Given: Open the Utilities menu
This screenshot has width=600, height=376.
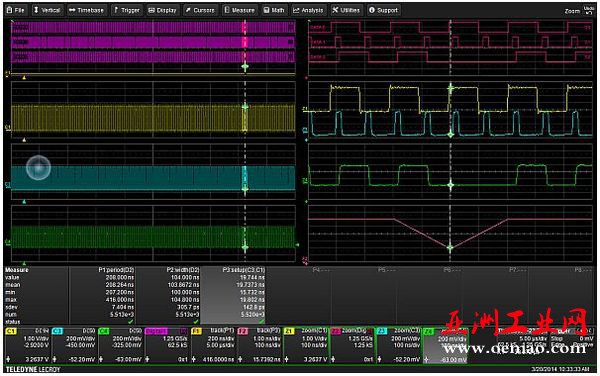Looking at the screenshot, I should coord(346,10).
